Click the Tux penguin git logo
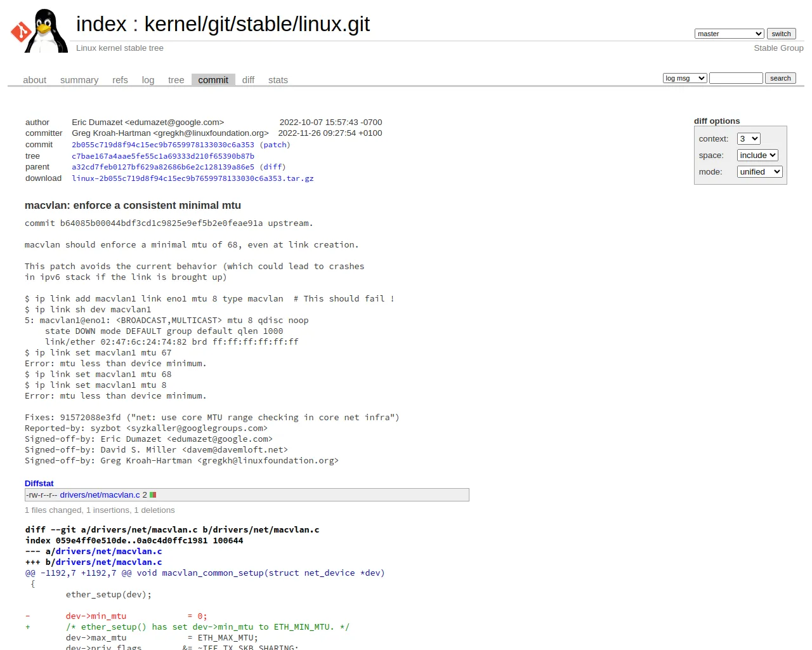This screenshot has height=650, width=812. [39, 30]
